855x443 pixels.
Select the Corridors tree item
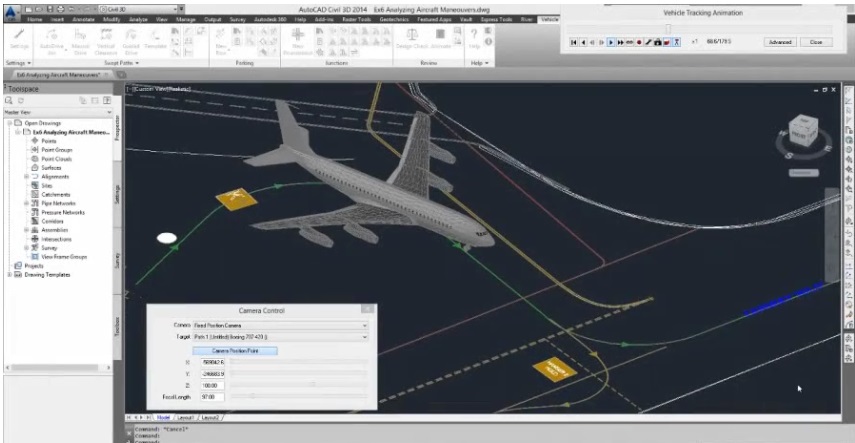click(52, 221)
